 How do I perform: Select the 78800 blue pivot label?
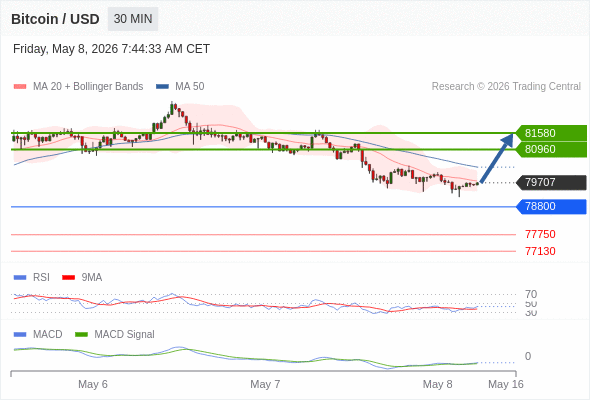coord(551,207)
